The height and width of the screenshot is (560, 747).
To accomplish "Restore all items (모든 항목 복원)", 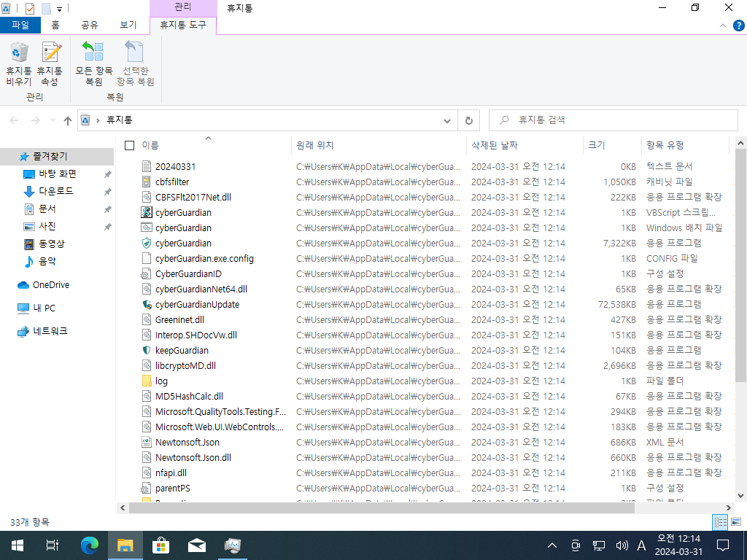I will pyautogui.click(x=94, y=64).
